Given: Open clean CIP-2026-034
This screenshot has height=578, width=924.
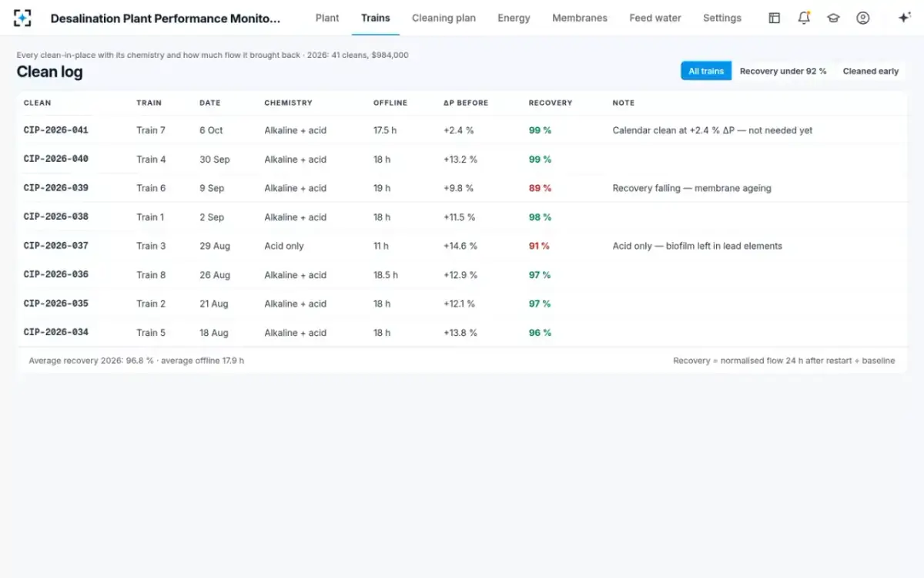Looking at the screenshot, I should pyautogui.click(x=56, y=332).
